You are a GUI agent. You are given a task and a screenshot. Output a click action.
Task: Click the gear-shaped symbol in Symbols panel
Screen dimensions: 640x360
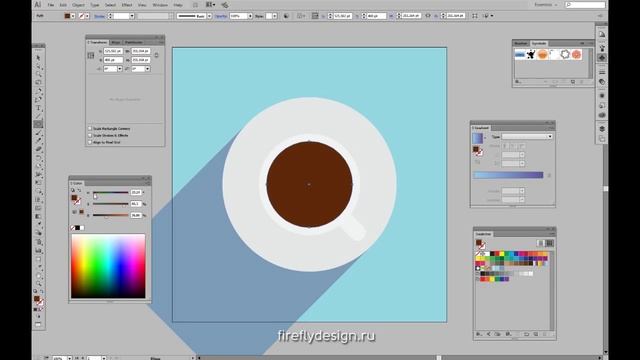click(565, 54)
